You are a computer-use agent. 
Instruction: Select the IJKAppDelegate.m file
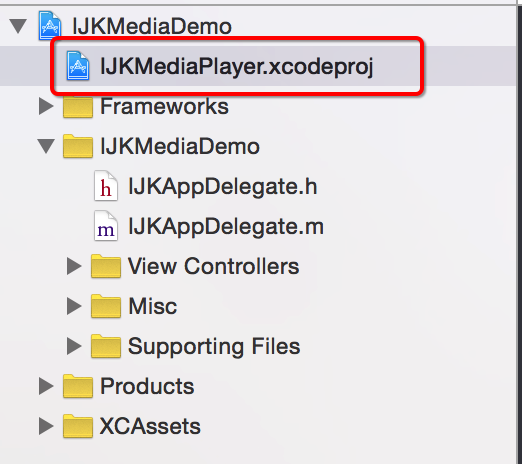[x=226, y=226]
